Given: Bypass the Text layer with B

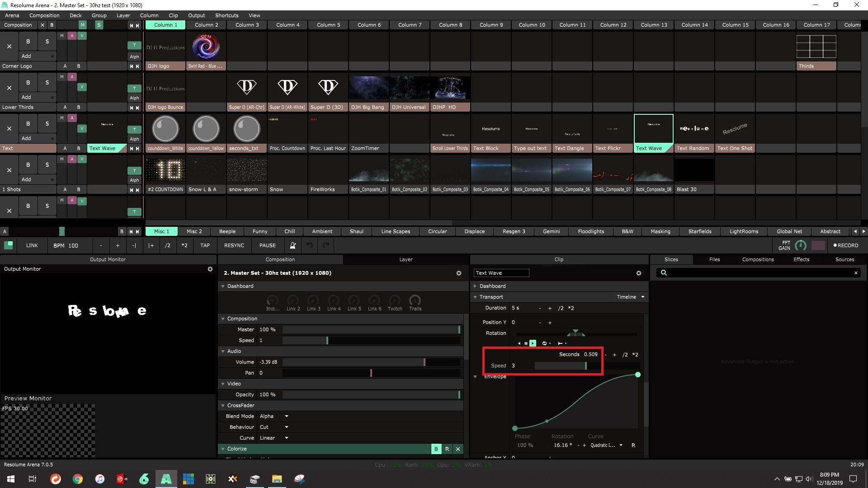Looking at the screenshot, I should pyautogui.click(x=28, y=124).
